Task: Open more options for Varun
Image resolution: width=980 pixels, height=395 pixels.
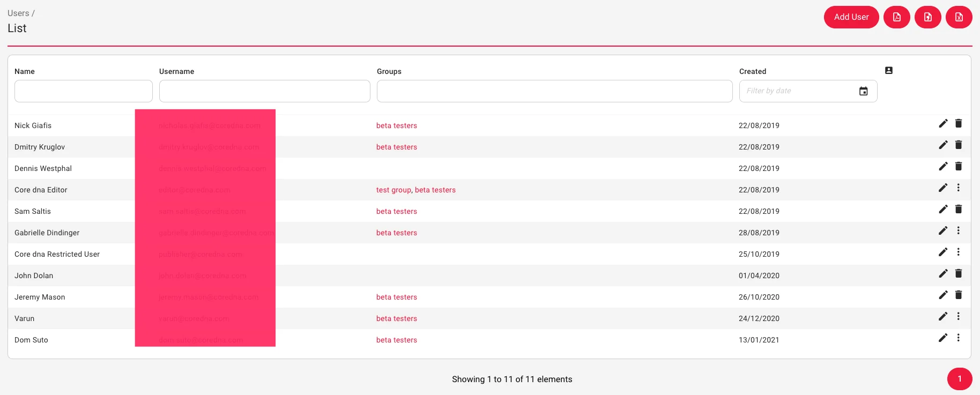Action: (959, 316)
